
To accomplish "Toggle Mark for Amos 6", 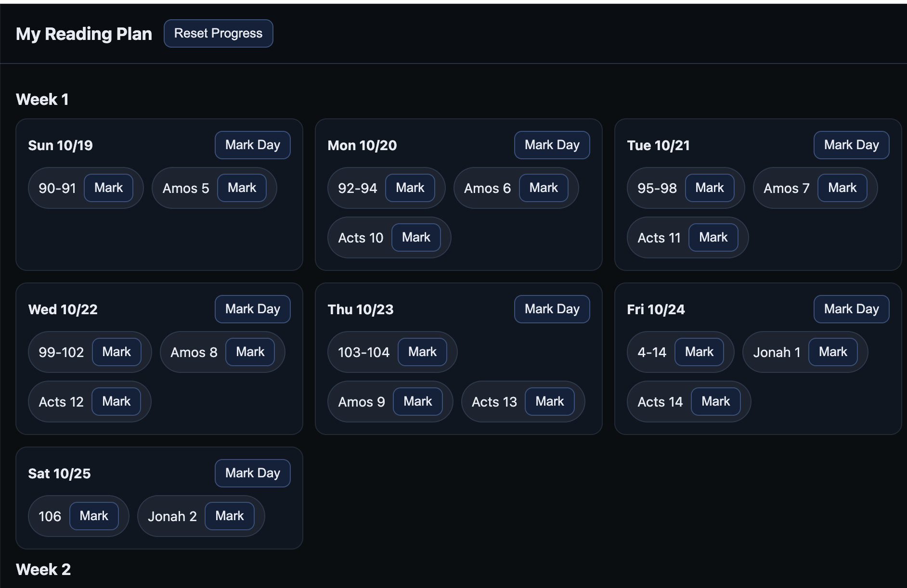I will point(544,188).
